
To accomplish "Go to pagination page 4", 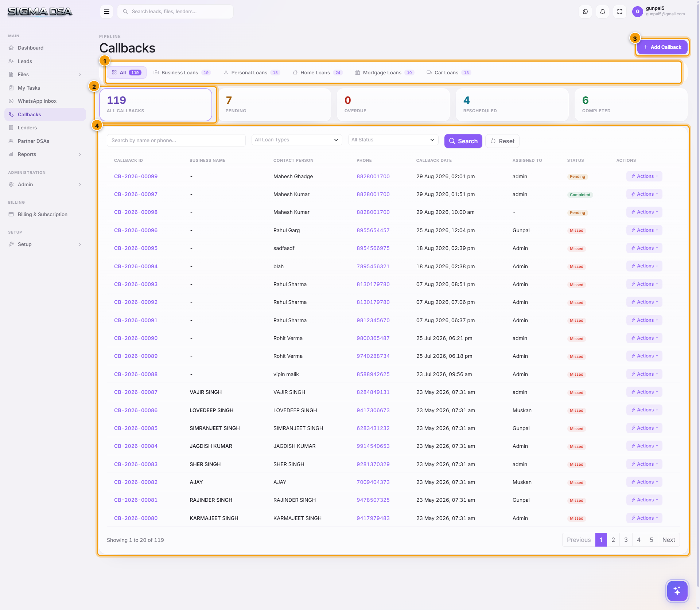I will point(639,540).
